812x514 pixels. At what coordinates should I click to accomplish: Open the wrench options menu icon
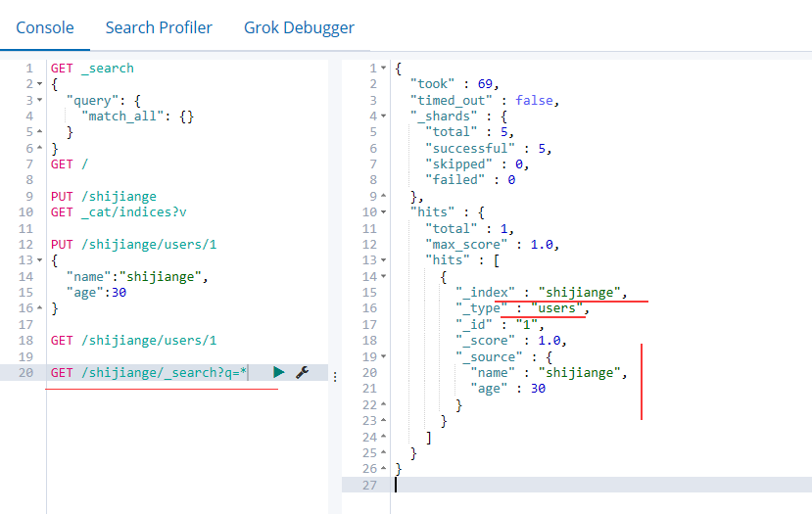point(303,372)
